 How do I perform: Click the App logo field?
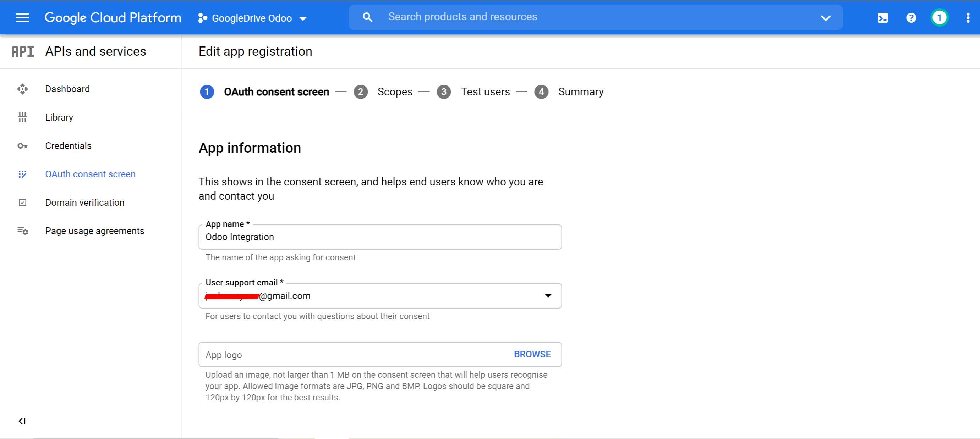point(380,355)
